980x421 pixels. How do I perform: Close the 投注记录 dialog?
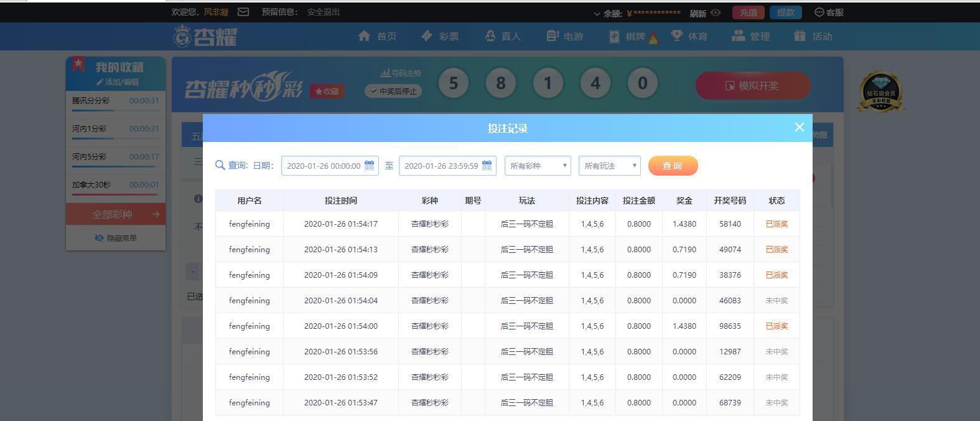(x=800, y=127)
